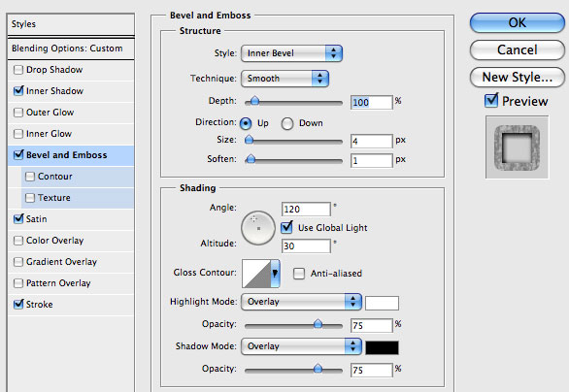This screenshot has height=392, width=569.
Task: Enable the Texture checkbox
Action: (x=30, y=198)
